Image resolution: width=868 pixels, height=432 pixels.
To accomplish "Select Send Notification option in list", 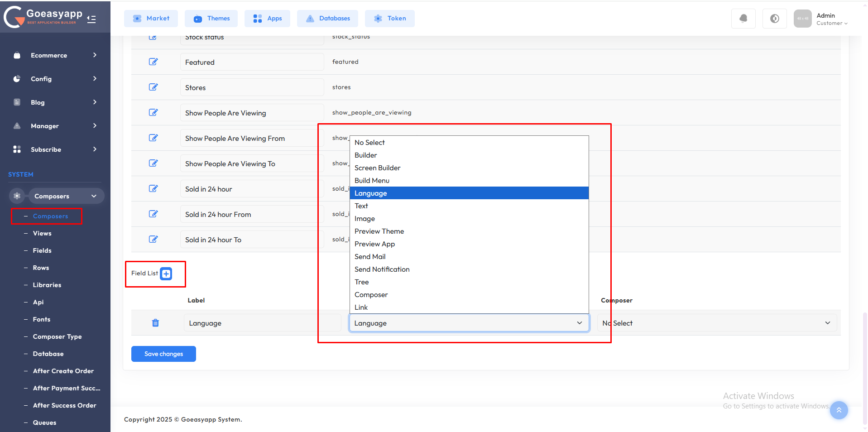I will tap(382, 269).
